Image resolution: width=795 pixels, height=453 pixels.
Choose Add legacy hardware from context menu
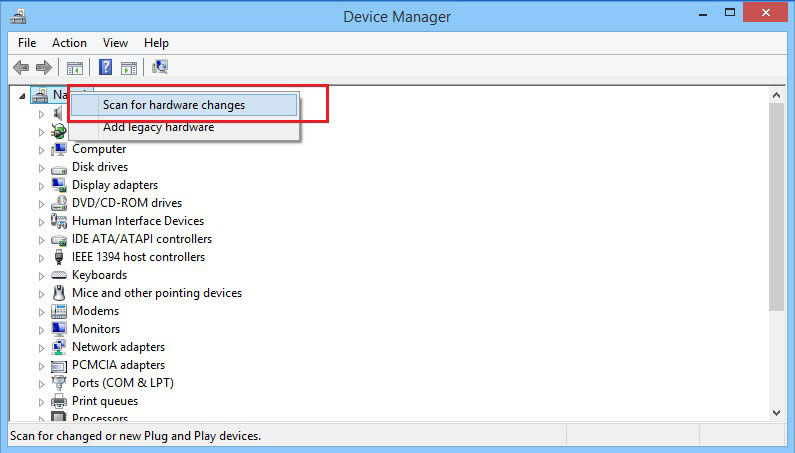click(x=158, y=127)
